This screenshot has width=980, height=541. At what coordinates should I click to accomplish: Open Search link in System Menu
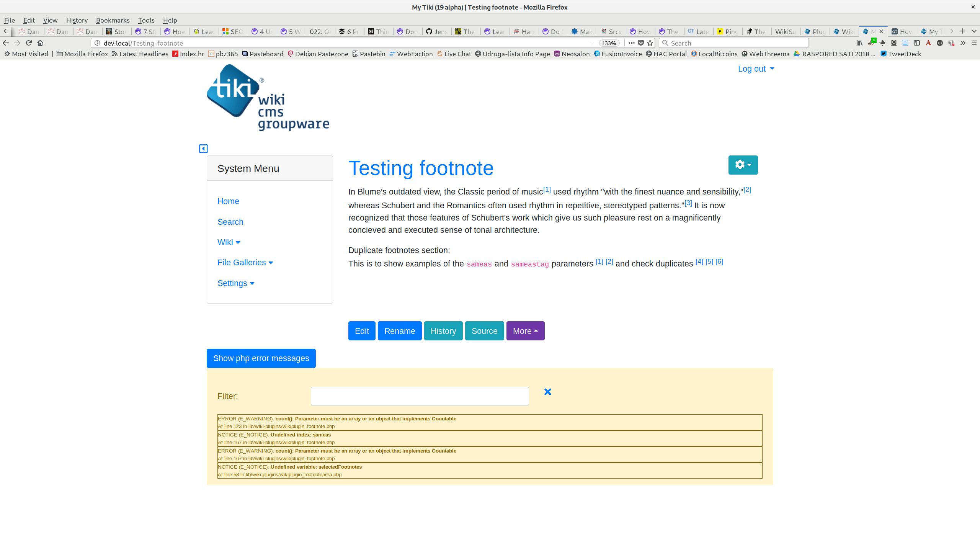click(x=230, y=222)
